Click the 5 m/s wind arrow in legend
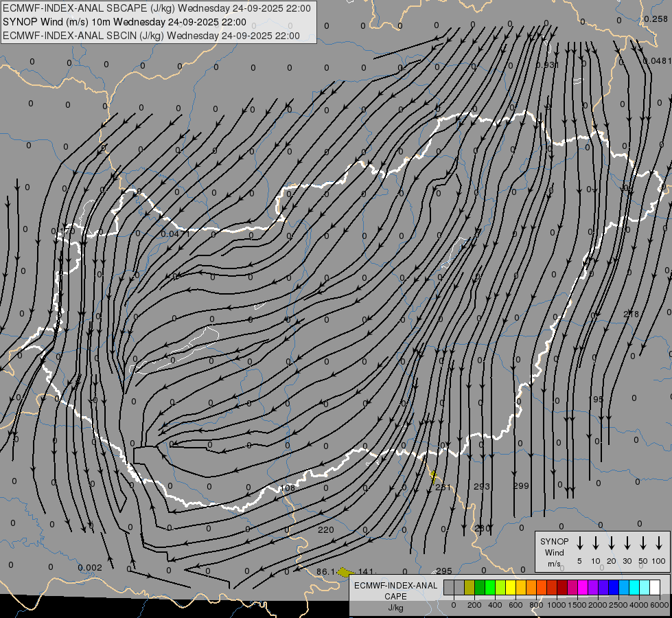This screenshot has height=618, width=672. coord(579,543)
